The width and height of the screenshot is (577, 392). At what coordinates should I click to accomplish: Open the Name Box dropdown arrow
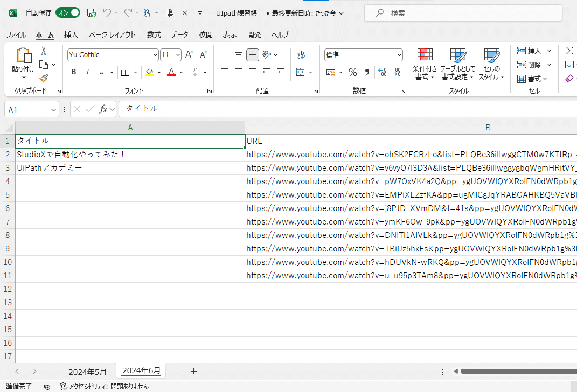pos(53,110)
